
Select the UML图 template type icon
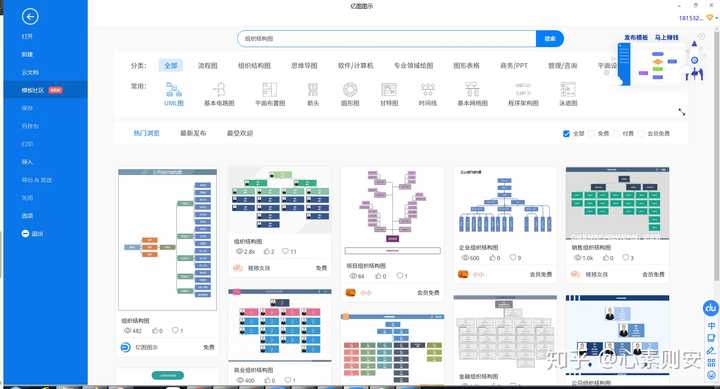point(174,89)
